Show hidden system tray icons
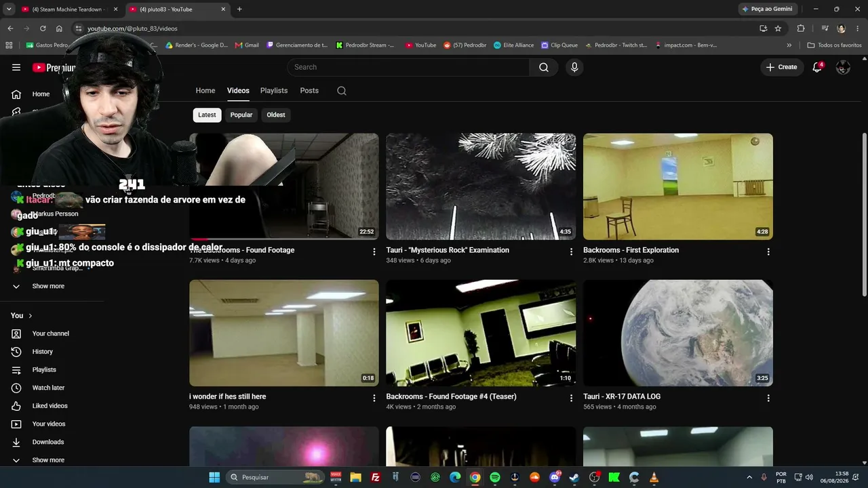Viewport: 868px width, 488px height. [749, 477]
